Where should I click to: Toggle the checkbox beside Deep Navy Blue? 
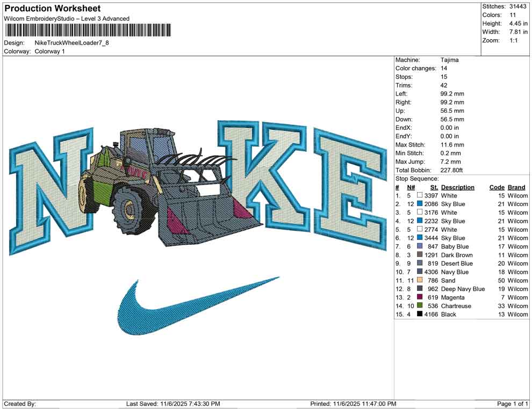419,289
